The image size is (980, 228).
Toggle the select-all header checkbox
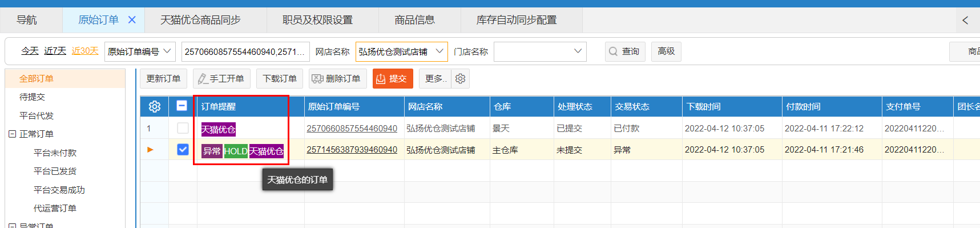tap(182, 106)
